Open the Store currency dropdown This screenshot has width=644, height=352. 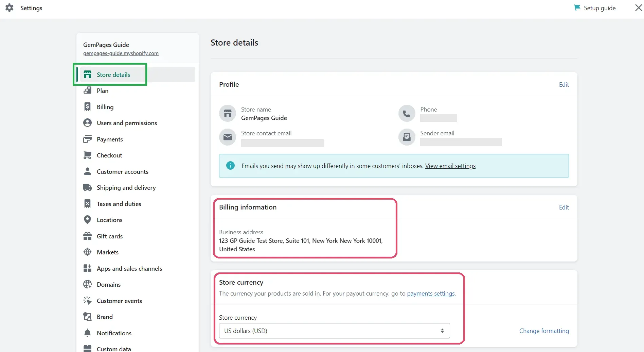coord(334,331)
